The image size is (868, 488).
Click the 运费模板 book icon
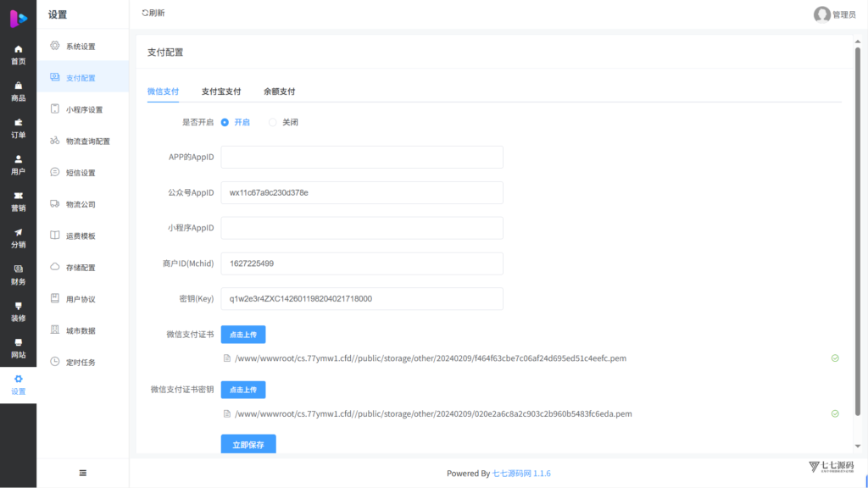[55, 236]
